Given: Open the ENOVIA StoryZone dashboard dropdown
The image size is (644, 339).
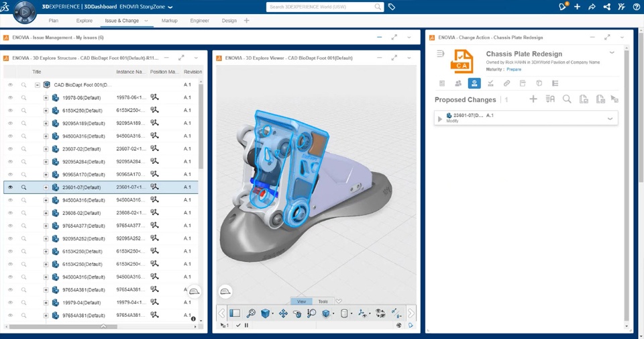Looking at the screenshot, I should tap(170, 7).
